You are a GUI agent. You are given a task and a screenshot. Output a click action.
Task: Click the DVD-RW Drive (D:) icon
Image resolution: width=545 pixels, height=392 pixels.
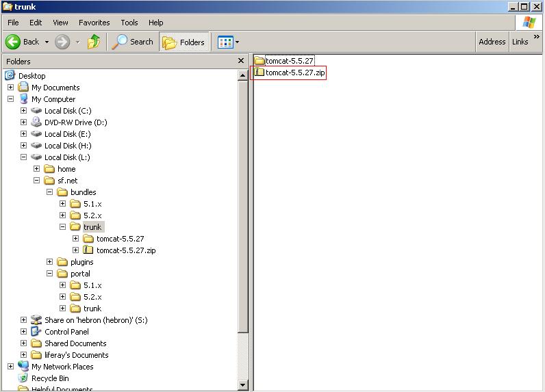36,122
